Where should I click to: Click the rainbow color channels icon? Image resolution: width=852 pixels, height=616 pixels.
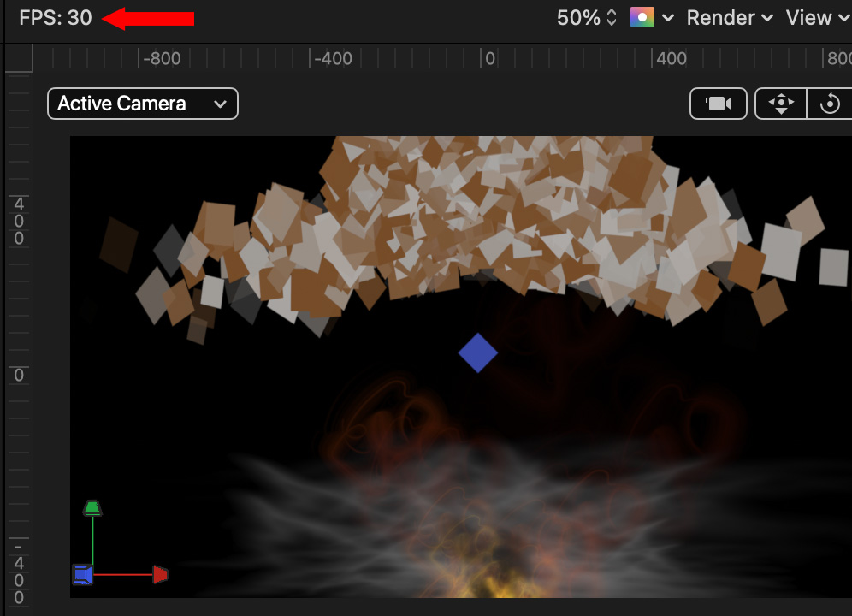point(642,17)
